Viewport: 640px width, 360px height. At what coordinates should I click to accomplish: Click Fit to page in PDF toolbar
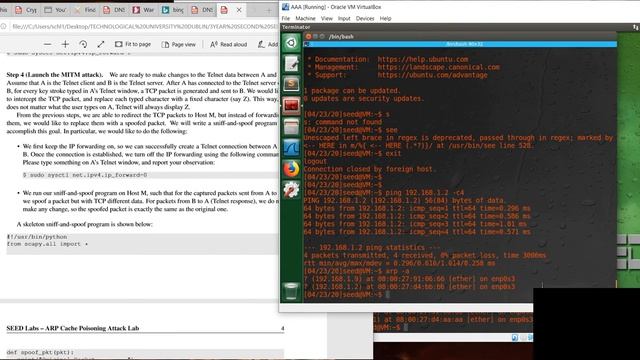[x=133, y=44]
